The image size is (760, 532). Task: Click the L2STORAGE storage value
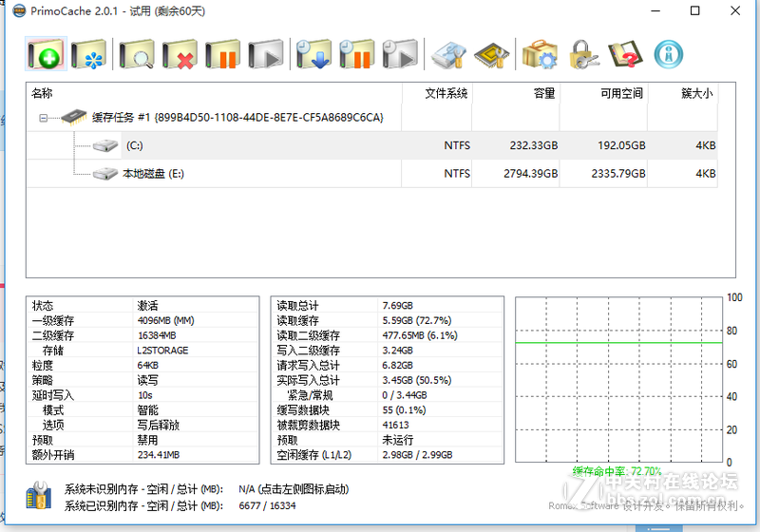(162, 351)
